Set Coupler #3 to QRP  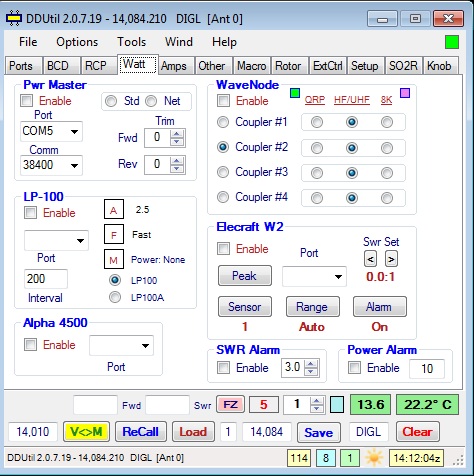tap(317, 173)
